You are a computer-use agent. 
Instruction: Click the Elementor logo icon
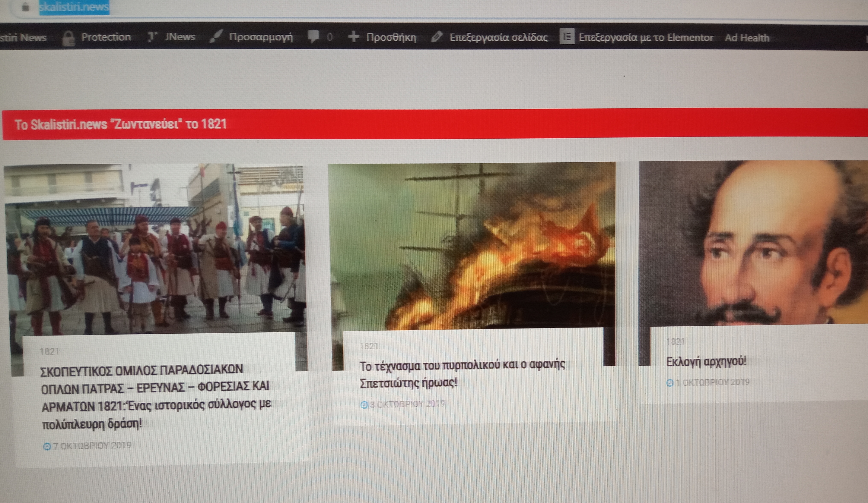(x=567, y=37)
